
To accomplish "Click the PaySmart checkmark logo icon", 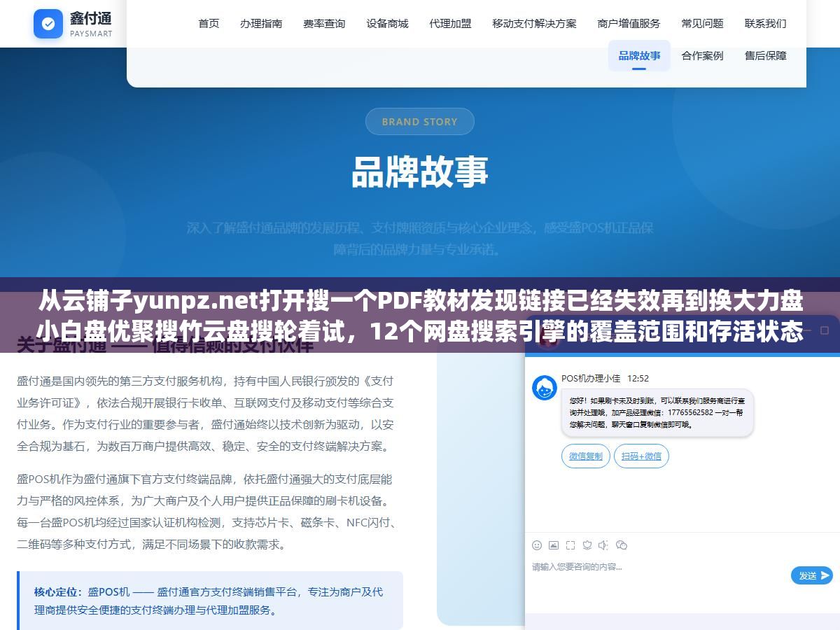I will tap(48, 24).
